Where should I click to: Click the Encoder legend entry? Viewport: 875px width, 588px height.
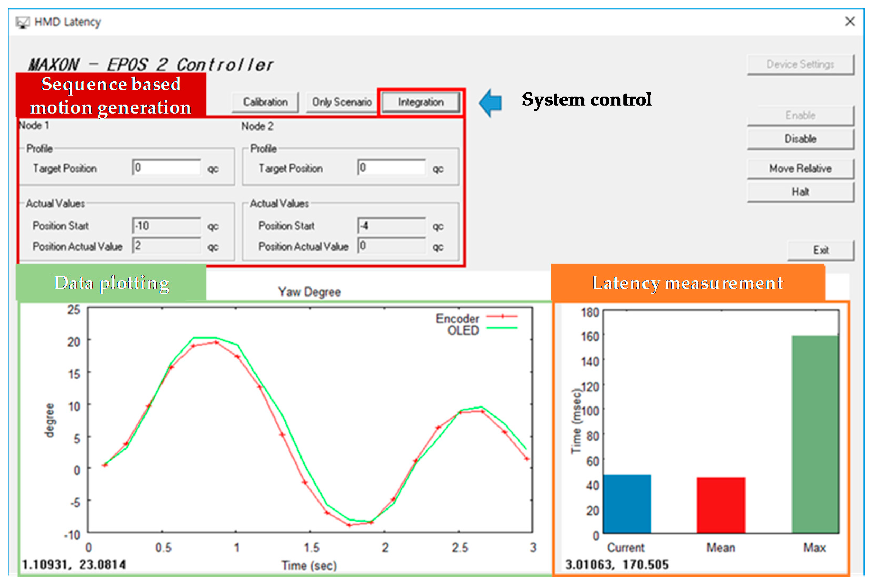(457, 318)
